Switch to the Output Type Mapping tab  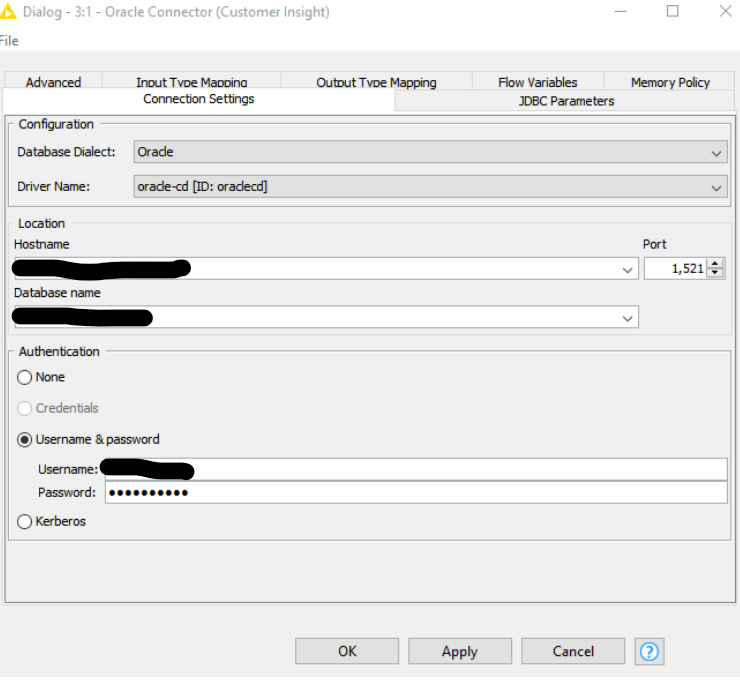coord(376,81)
